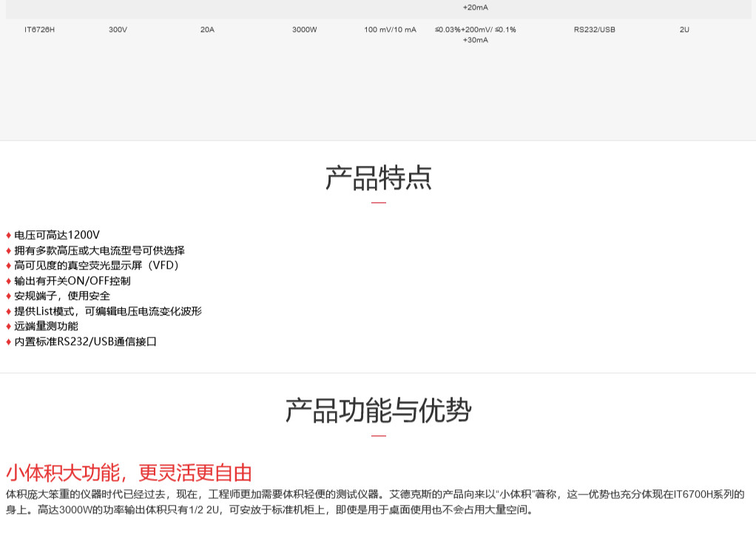Click the 产品特点 section heading

click(378, 178)
